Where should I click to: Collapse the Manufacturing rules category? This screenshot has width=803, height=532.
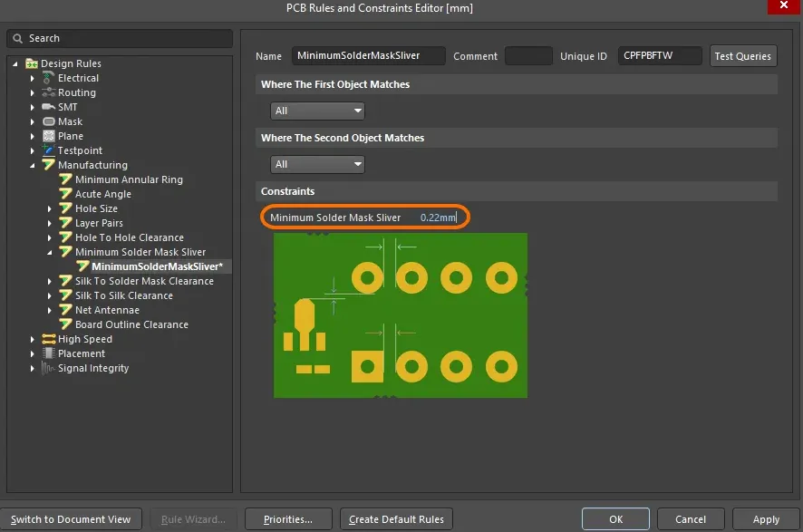33,165
